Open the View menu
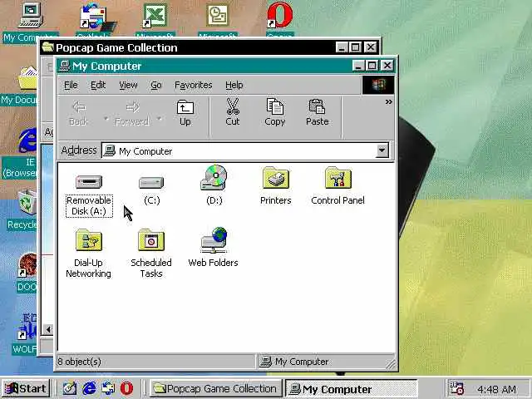 [128, 85]
